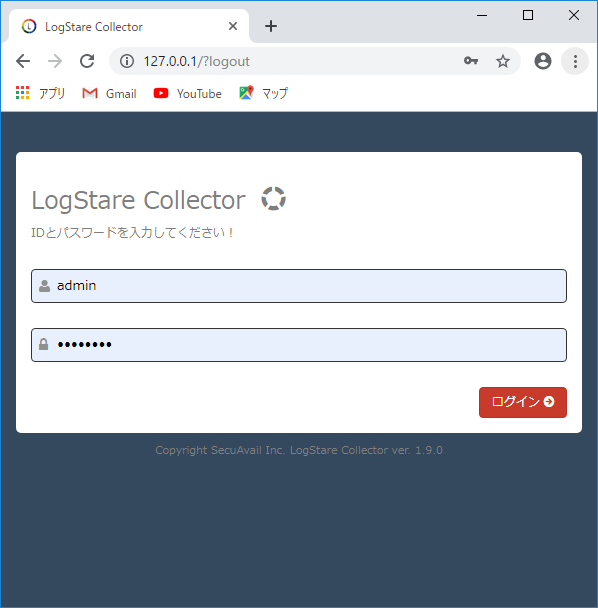598x608 pixels.
Task: Open saved passwords key icon
Action: (x=471, y=61)
